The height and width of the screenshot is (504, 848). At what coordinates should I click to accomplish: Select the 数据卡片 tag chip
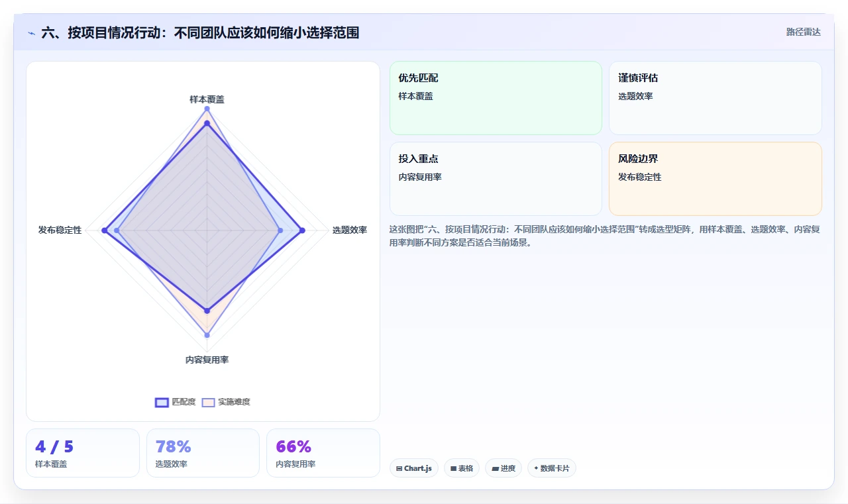click(x=552, y=468)
